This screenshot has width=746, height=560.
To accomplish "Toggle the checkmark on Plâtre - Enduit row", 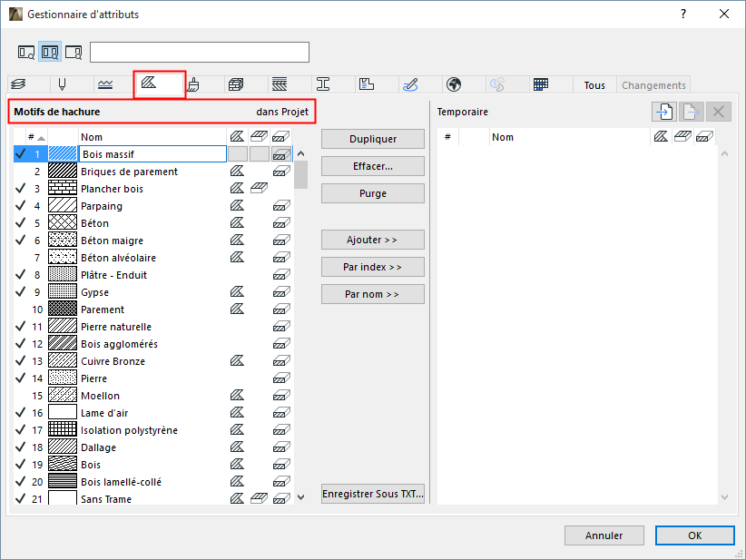I will (x=21, y=274).
